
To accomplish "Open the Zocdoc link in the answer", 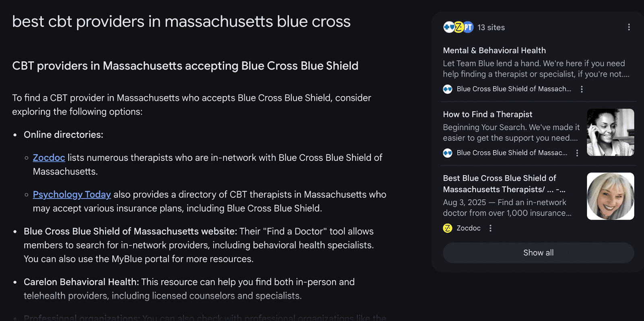I will click(49, 158).
